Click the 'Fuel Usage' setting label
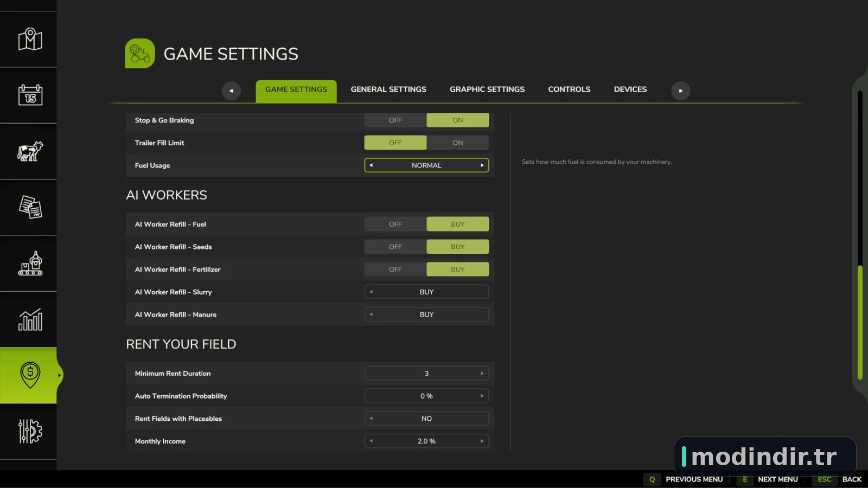Image resolution: width=868 pixels, height=488 pixels. click(x=152, y=165)
